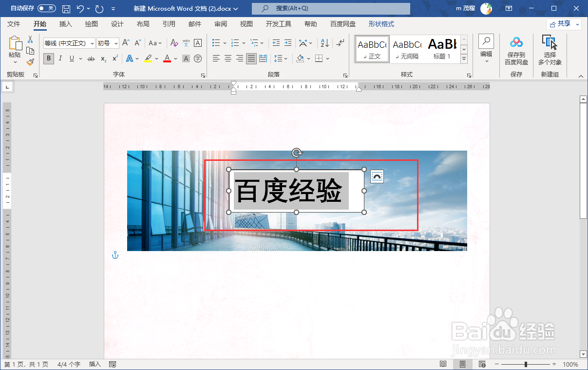Click the subscript icon
588x370 pixels.
(x=103, y=58)
